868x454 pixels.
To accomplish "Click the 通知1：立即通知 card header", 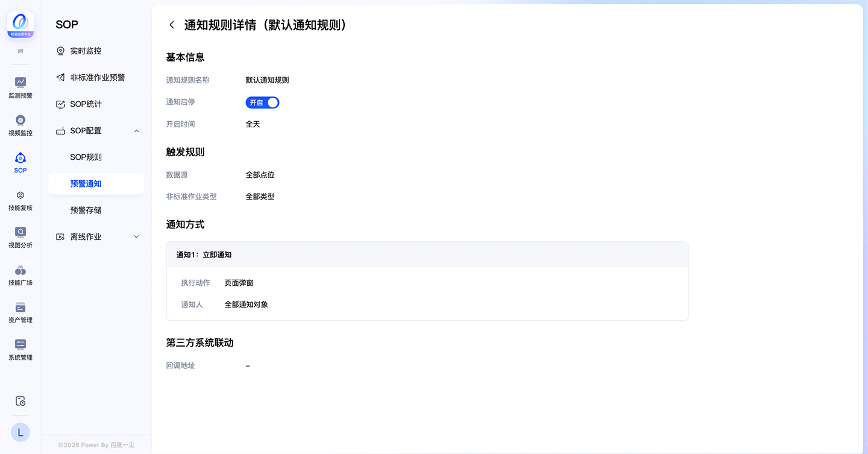I will tap(427, 255).
